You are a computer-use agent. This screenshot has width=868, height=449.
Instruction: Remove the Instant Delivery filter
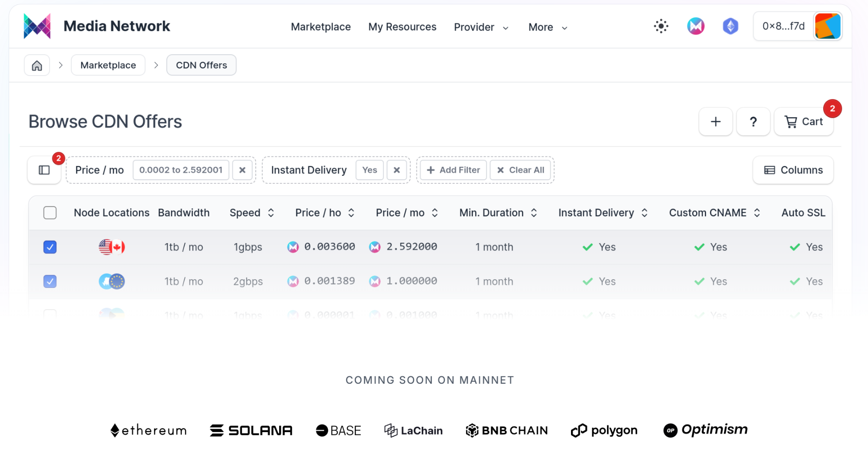396,170
